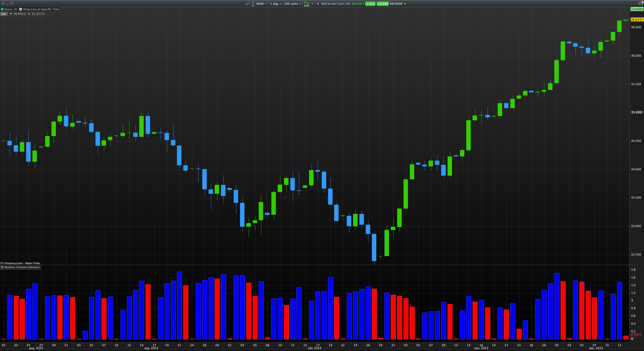Expand the arrow next to indicators icon
Image resolution: width=644 pixels, height=351 pixels.
(x=313, y=4)
